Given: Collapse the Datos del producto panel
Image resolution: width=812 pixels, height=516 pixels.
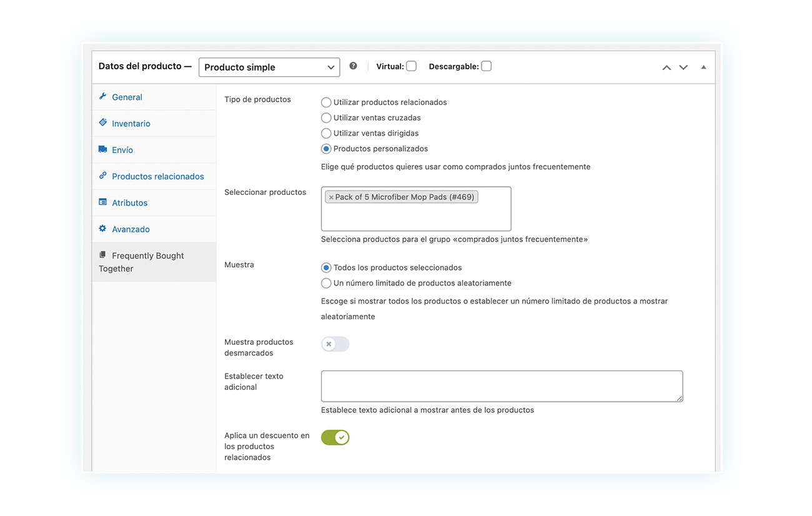Looking at the screenshot, I should (x=703, y=67).
